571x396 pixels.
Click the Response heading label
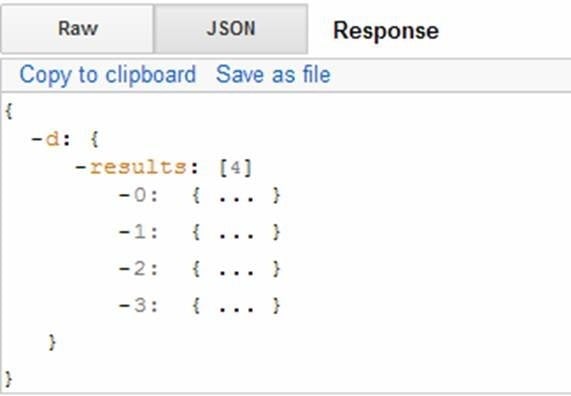386,30
